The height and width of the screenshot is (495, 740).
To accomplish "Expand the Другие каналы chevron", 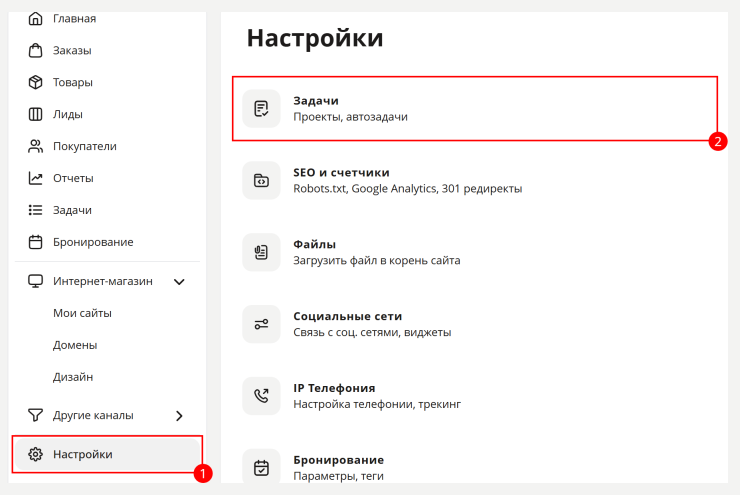I will [x=179, y=416].
